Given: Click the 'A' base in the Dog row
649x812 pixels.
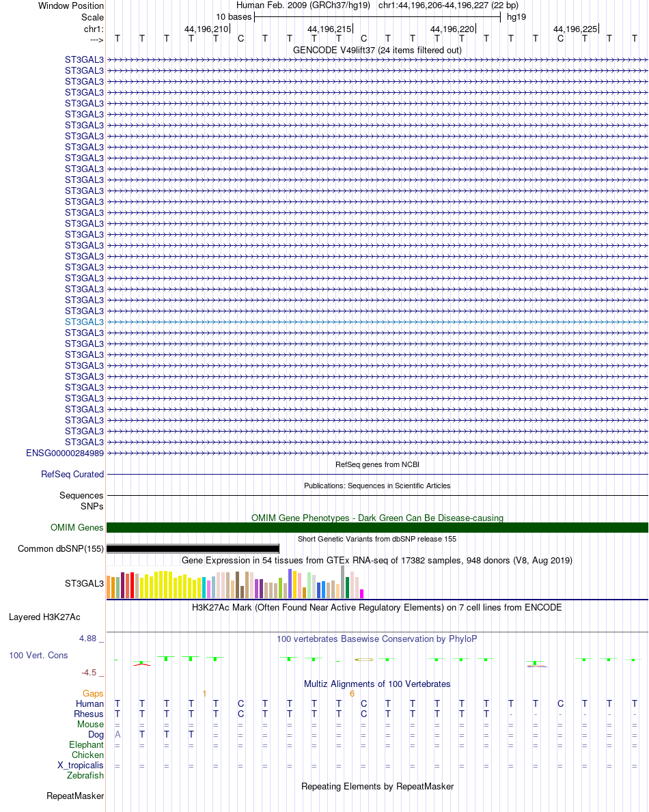Looking at the screenshot, I should coord(118,734).
